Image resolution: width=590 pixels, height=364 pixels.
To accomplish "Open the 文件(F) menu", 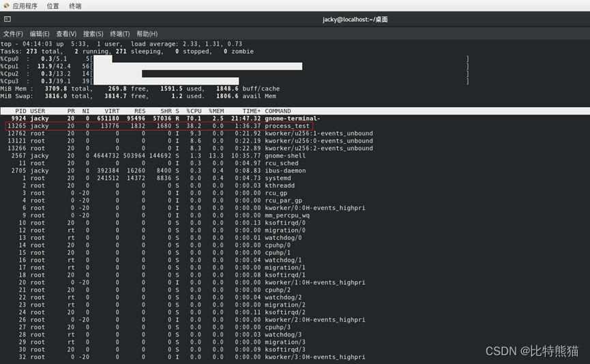I will tap(13, 33).
